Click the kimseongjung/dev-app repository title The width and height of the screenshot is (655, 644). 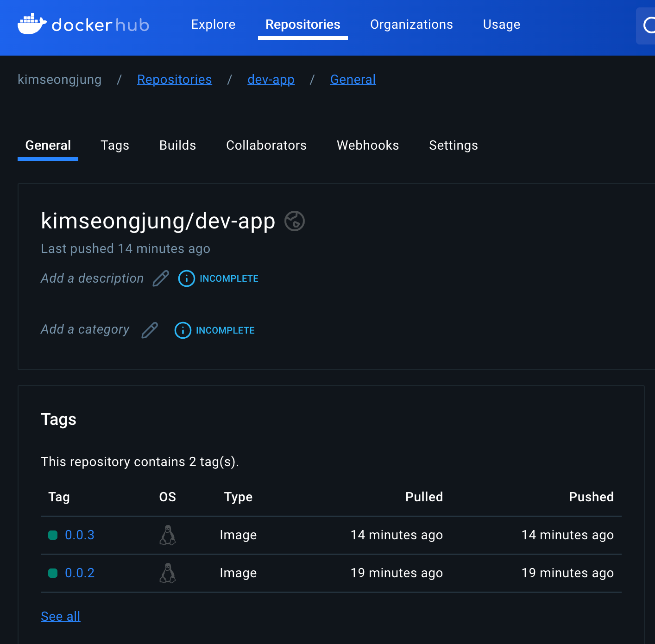pyautogui.click(x=158, y=221)
